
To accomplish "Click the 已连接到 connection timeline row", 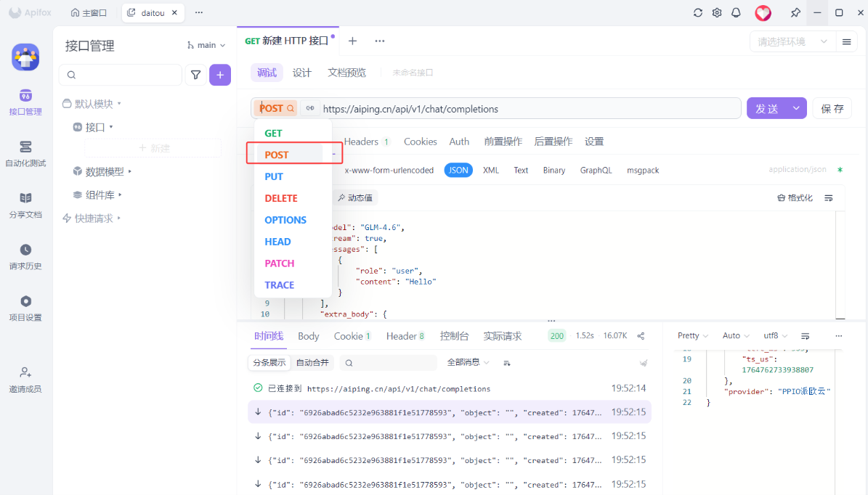I will [450, 388].
